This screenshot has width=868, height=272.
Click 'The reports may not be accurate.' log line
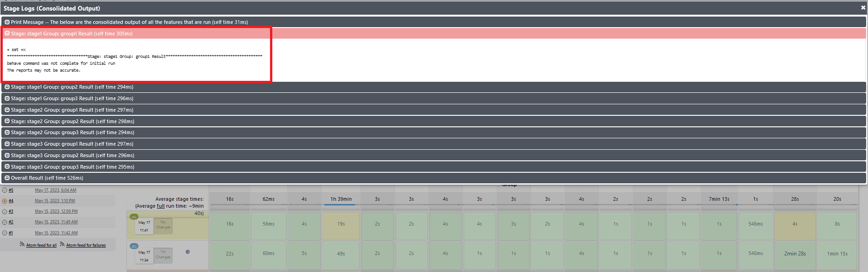tap(44, 70)
